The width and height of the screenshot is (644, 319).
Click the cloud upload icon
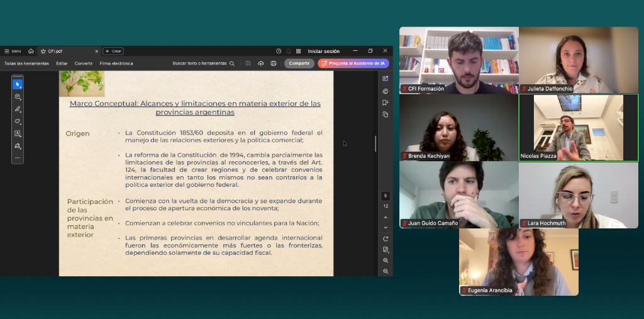point(261,64)
